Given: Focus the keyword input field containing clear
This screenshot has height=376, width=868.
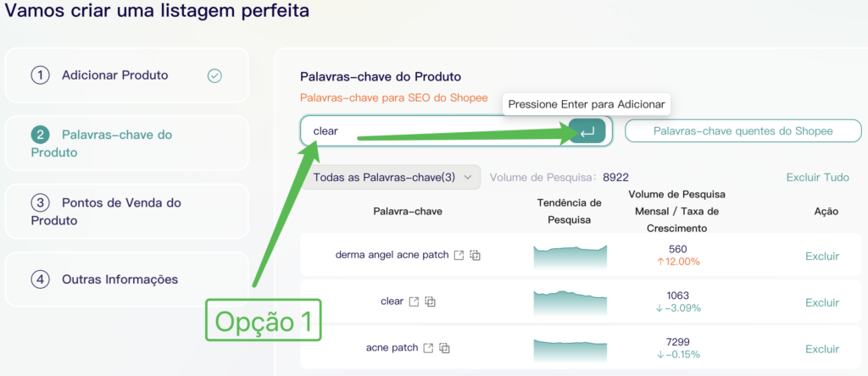Looking at the screenshot, I should click(432, 131).
